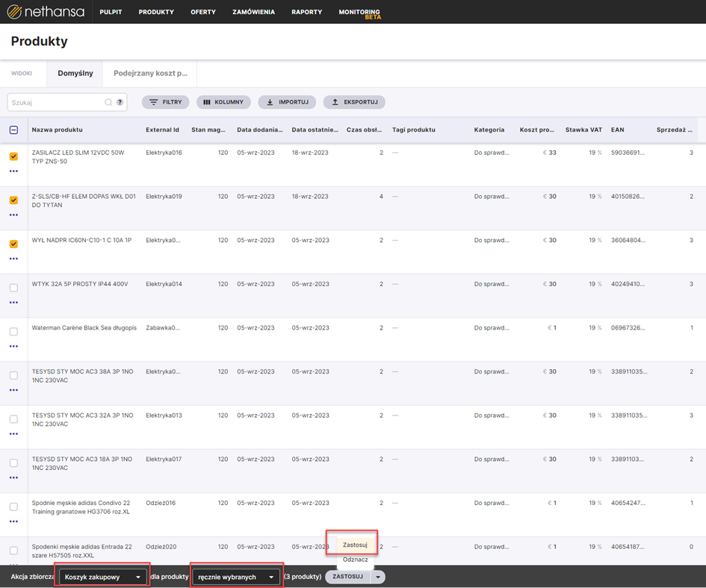Image resolution: width=706 pixels, height=588 pixels.
Task: Open the search help question mark
Action: click(120, 102)
